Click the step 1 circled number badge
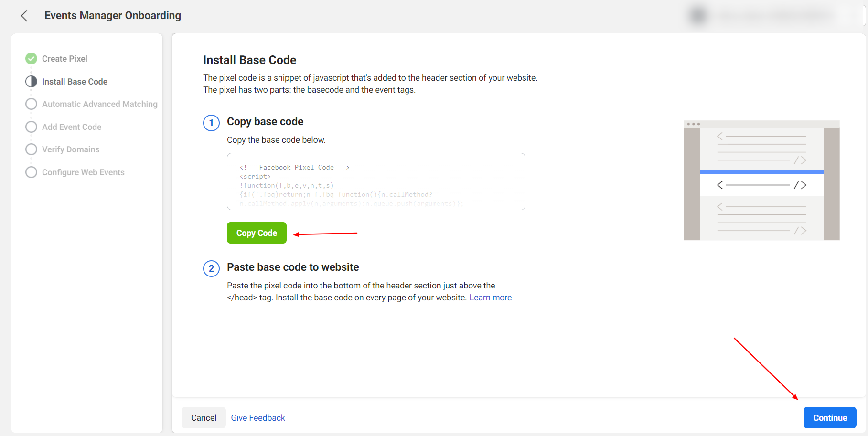Image resolution: width=868 pixels, height=436 pixels. click(x=211, y=123)
